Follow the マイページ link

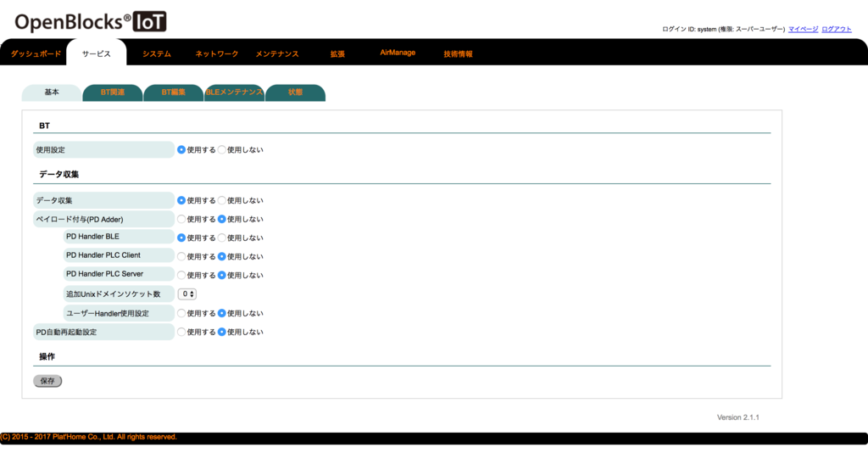(x=803, y=29)
